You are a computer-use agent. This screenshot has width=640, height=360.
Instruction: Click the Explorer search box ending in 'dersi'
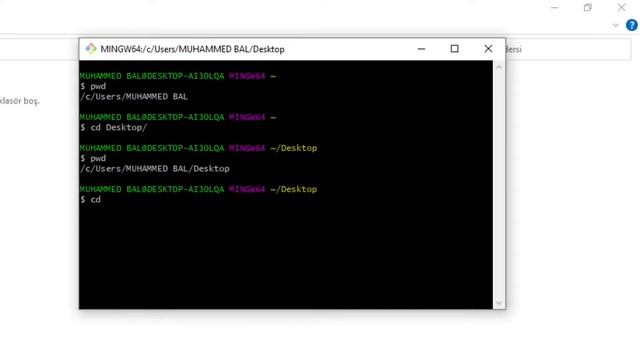click(x=568, y=49)
